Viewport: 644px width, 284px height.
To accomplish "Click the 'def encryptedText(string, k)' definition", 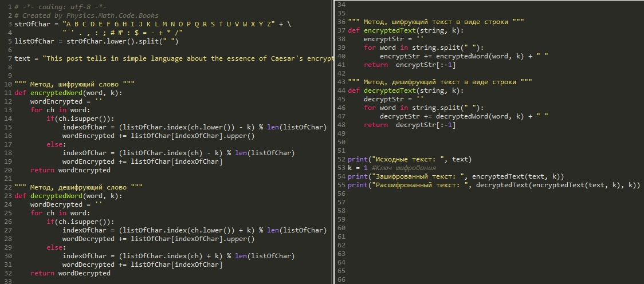I will click(x=406, y=30).
